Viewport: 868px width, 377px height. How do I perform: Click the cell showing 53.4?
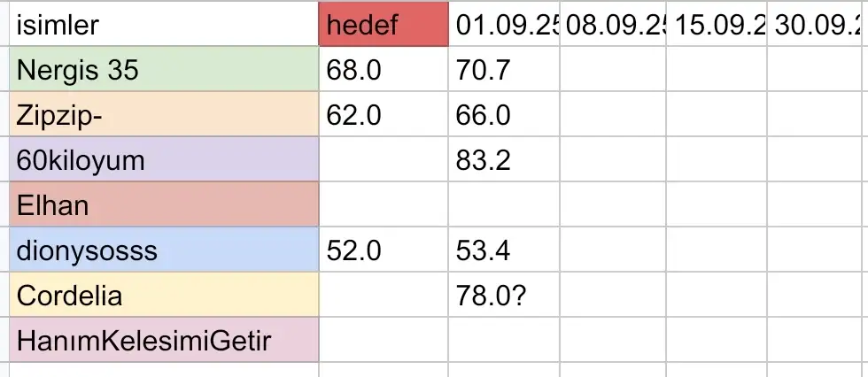pyautogui.click(x=504, y=250)
